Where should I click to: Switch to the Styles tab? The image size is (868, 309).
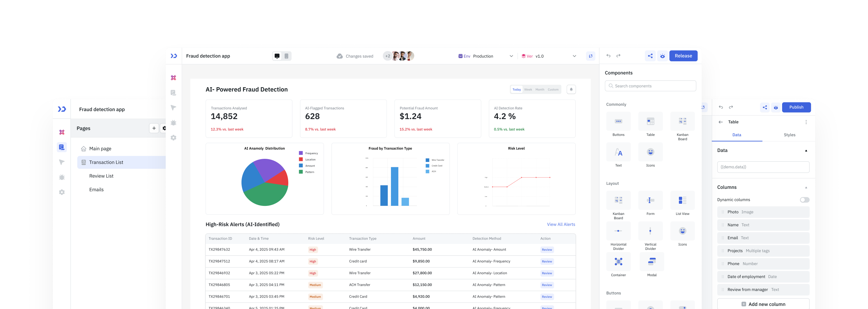point(789,135)
